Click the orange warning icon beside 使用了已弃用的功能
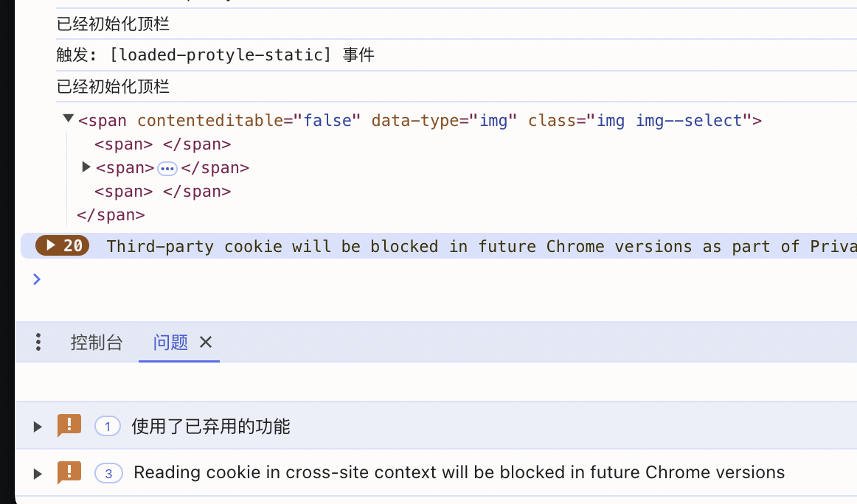The image size is (857, 504). (x=69, y=426)
